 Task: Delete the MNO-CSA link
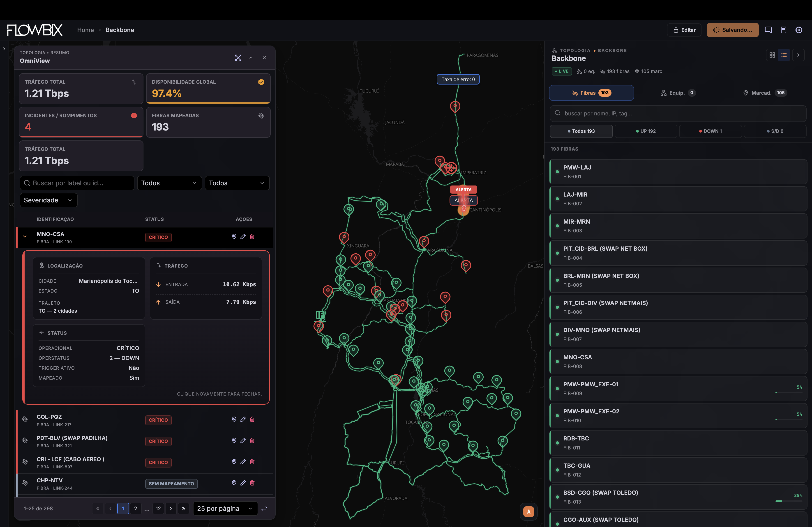[x=252, y=237]
